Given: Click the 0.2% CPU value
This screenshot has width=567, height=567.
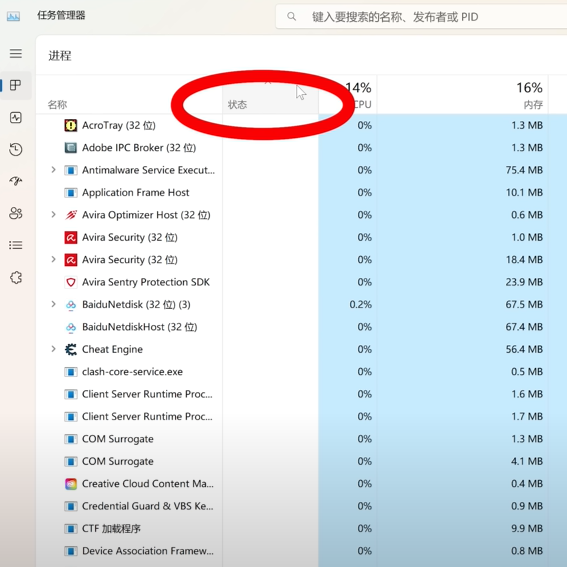Looking at the screenshot, I should point(361,305).
